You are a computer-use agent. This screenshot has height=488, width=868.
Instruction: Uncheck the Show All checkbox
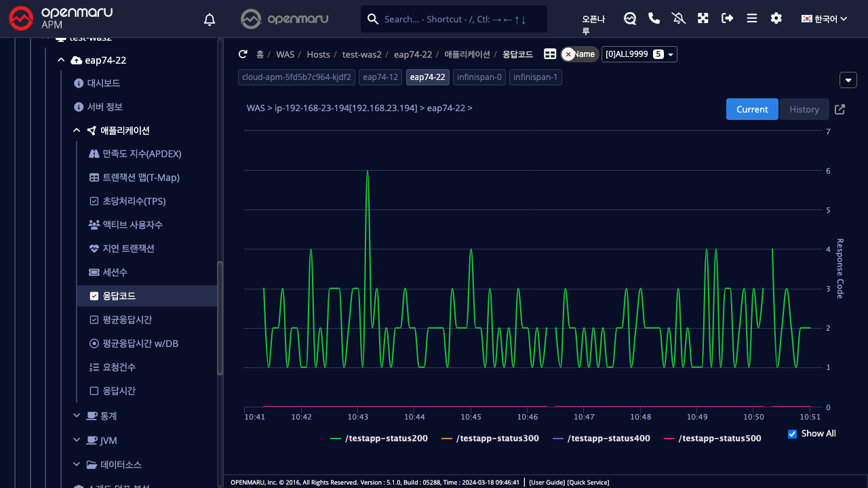click(x=792, y=434)
